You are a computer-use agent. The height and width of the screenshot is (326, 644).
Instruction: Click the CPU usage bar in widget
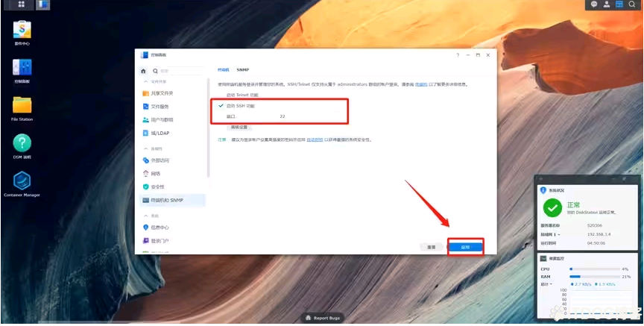[x=595, y=269]
